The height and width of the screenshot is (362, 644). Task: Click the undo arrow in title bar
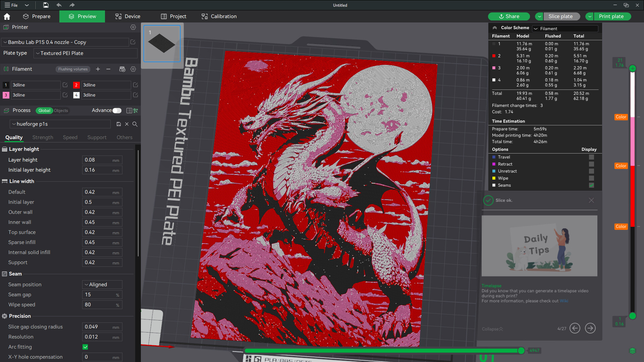(x=59, y=5)
